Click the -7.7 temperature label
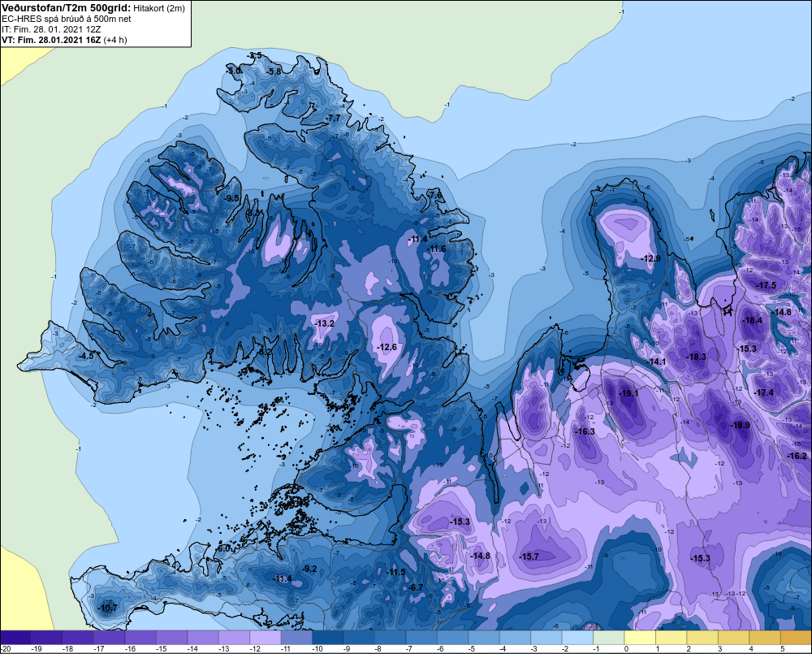 334,118
